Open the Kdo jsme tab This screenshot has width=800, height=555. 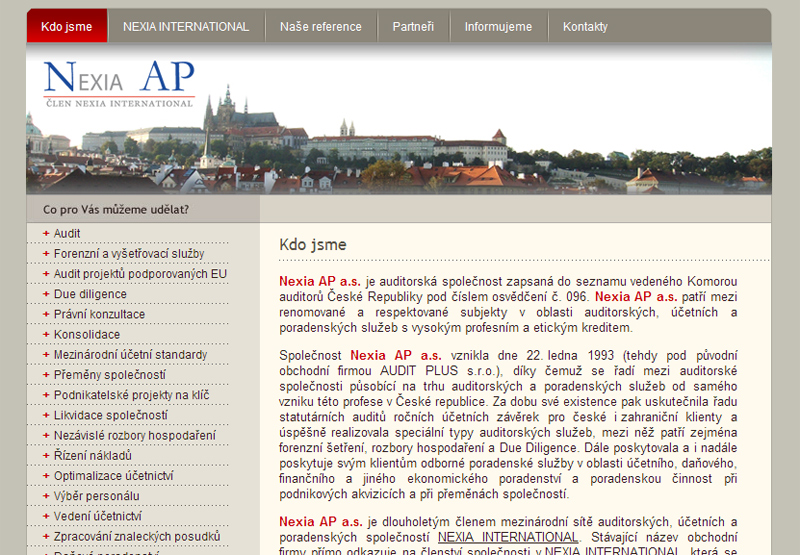(67, 26)
